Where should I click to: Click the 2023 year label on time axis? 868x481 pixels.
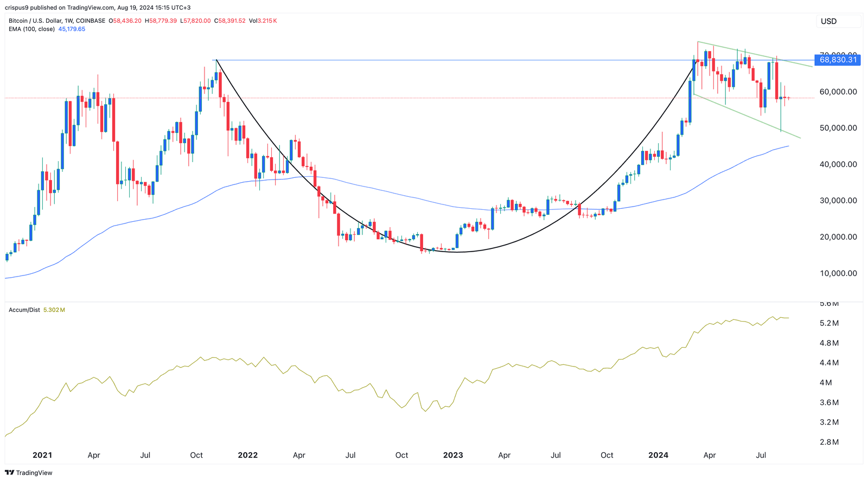(x=453, y=455)
